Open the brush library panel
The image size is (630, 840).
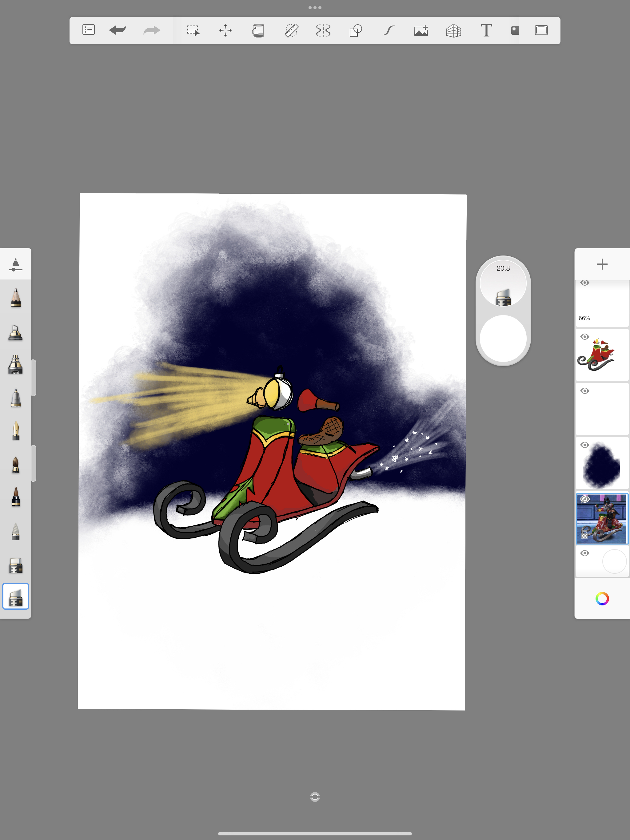coord(16,264)
